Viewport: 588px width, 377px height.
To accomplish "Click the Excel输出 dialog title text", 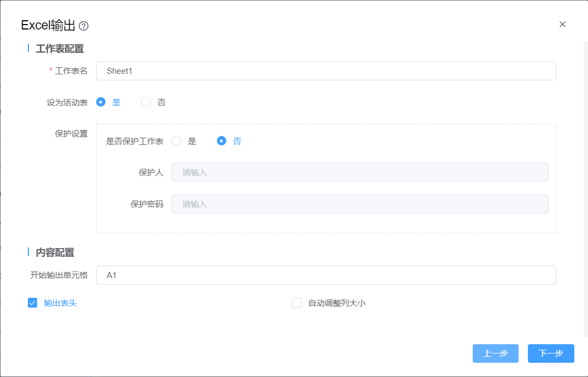I will coord(48,25).
